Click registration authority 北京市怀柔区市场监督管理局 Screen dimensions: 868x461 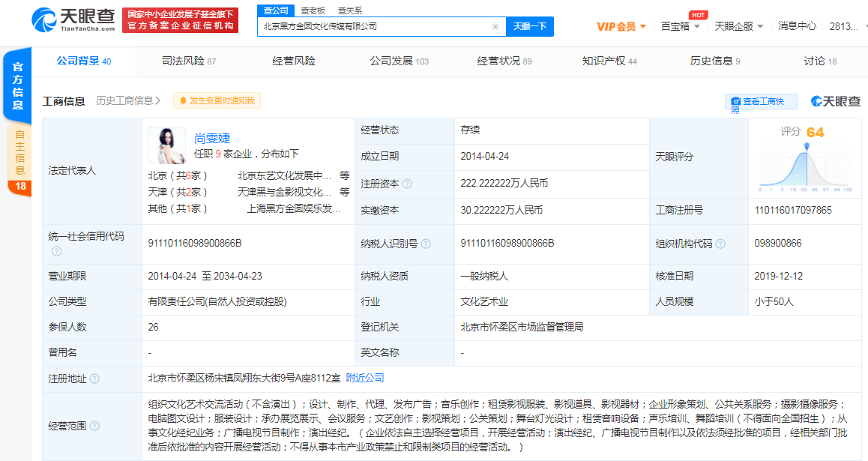[x=522, y=327]
